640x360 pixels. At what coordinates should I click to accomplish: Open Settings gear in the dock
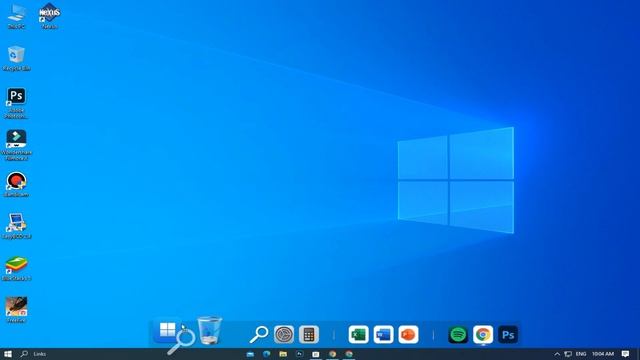pyautogui.click(x=284, y=335)
